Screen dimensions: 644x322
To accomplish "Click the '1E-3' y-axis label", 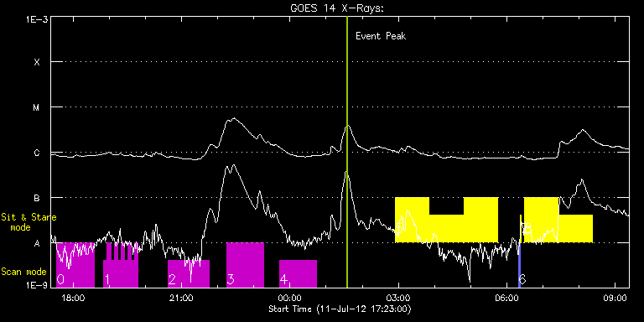I will 37,19.
